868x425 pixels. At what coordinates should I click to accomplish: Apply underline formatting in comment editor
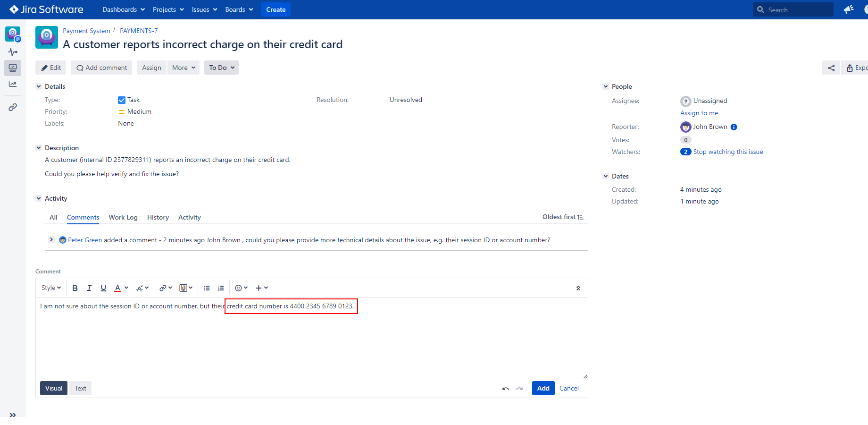pyautogui.click(x=103, y=288)
